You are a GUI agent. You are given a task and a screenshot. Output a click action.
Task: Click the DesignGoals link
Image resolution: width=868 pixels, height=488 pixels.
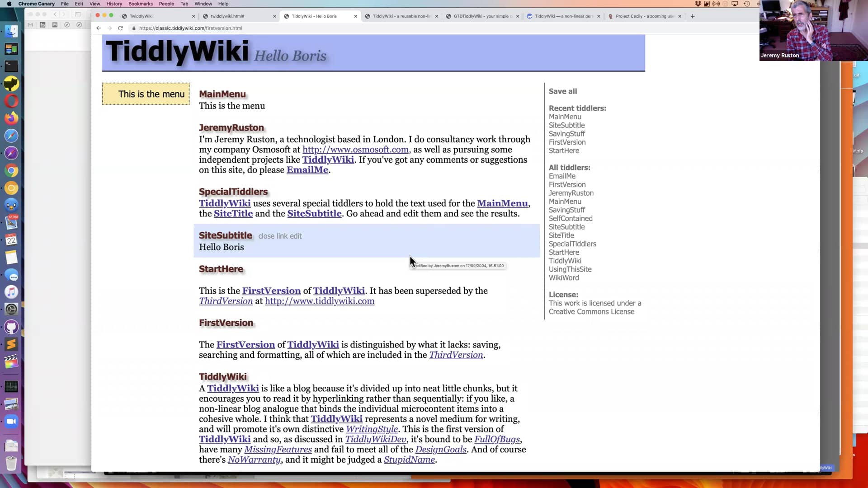[x=441, y=450]
